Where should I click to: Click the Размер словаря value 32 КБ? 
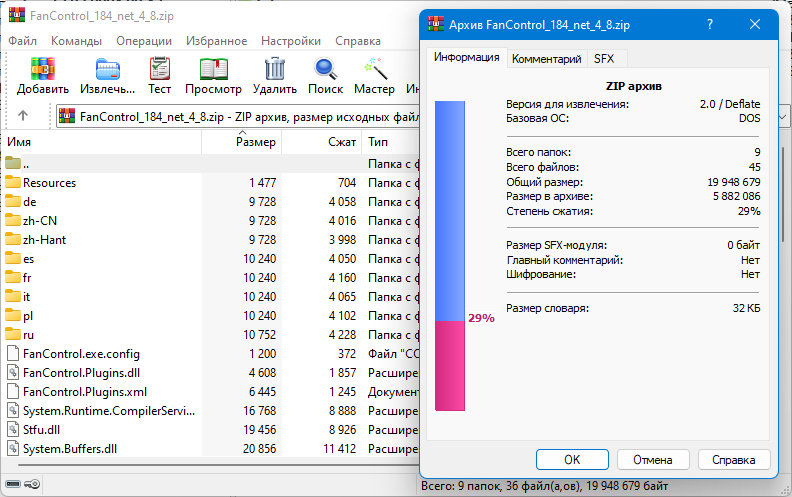tap(747, 308)
